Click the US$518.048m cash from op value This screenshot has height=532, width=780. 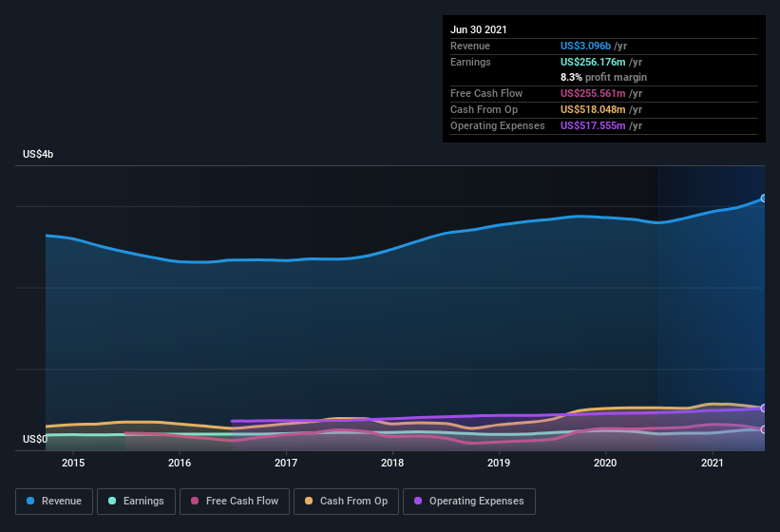pyautogui.click(x=593, y=109)
